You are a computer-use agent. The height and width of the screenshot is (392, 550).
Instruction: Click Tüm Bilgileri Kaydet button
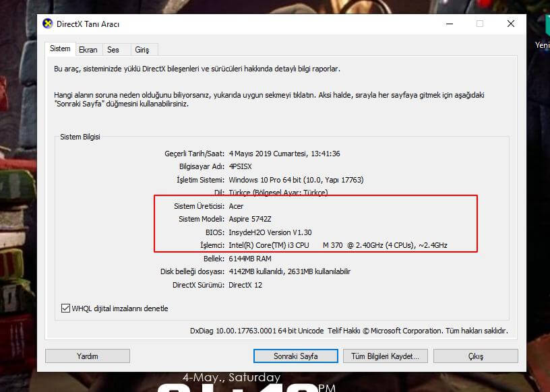[385, 356]
